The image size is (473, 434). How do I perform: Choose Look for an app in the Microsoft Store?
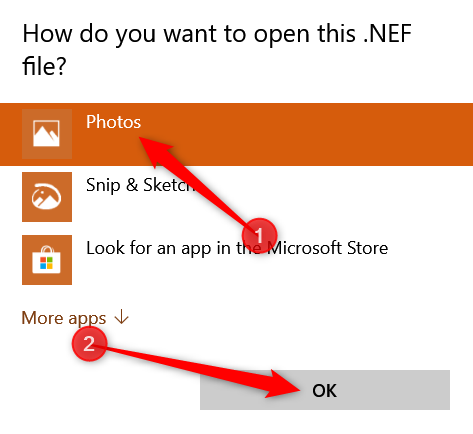237,248
